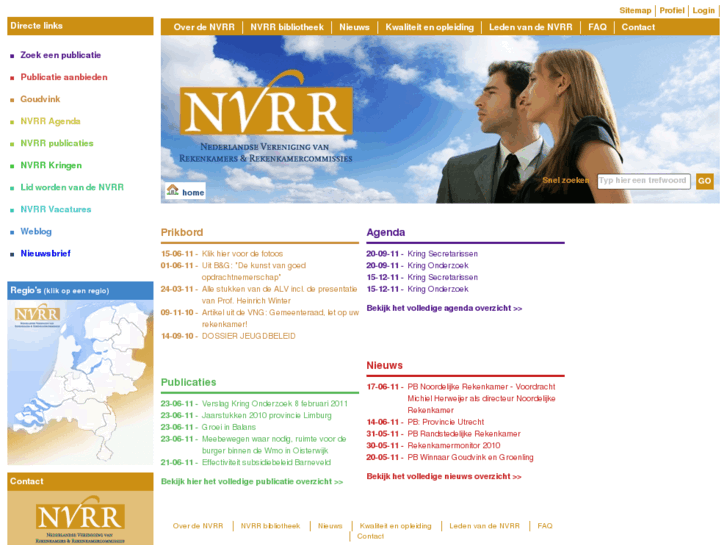The image size is (727, 545).
Task: Open Meebewegen waar nodig Oisterwijk publication
Action: pos(274,445)
